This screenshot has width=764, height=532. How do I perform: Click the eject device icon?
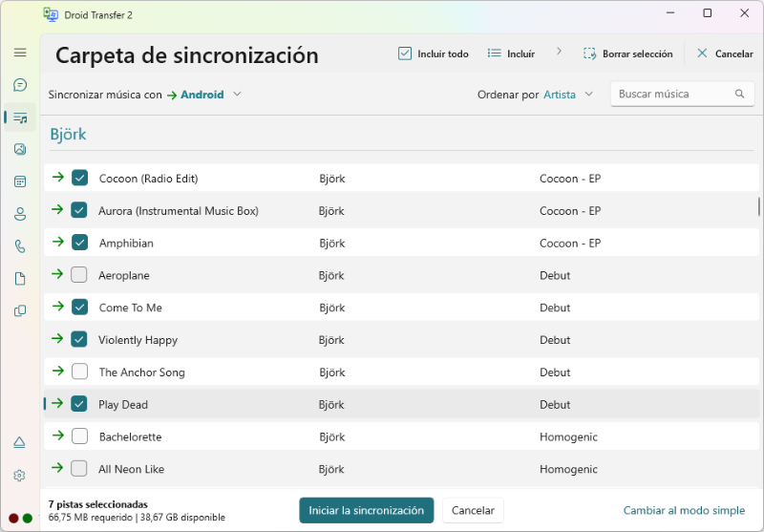pos(20,442)
